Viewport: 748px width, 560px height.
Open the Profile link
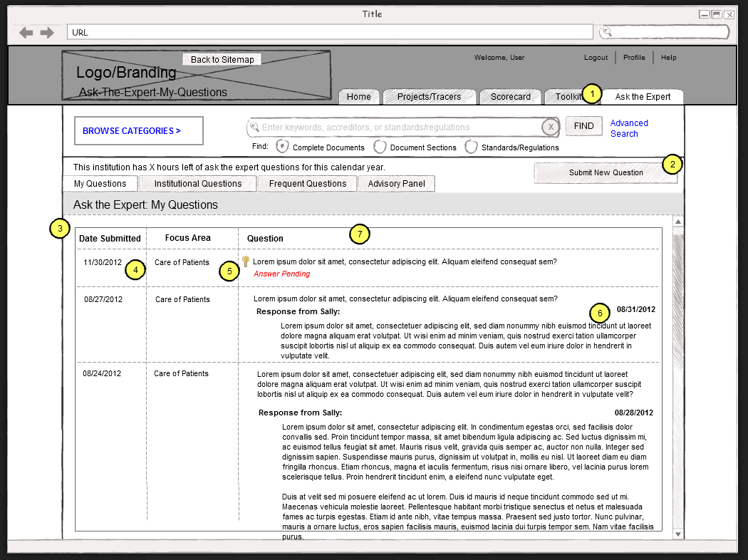coord(634,57)
